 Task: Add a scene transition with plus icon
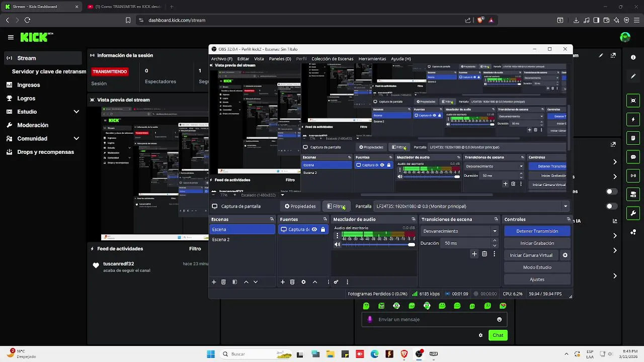(474, 254)
